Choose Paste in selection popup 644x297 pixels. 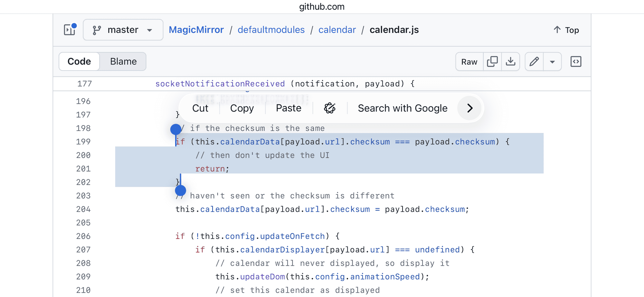[x=289, y=108]
